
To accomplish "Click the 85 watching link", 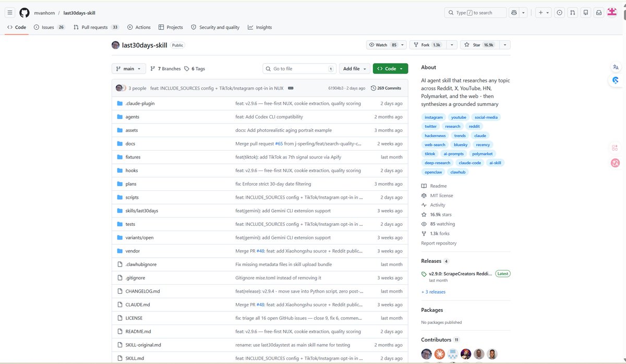I will tap(442, 224).
